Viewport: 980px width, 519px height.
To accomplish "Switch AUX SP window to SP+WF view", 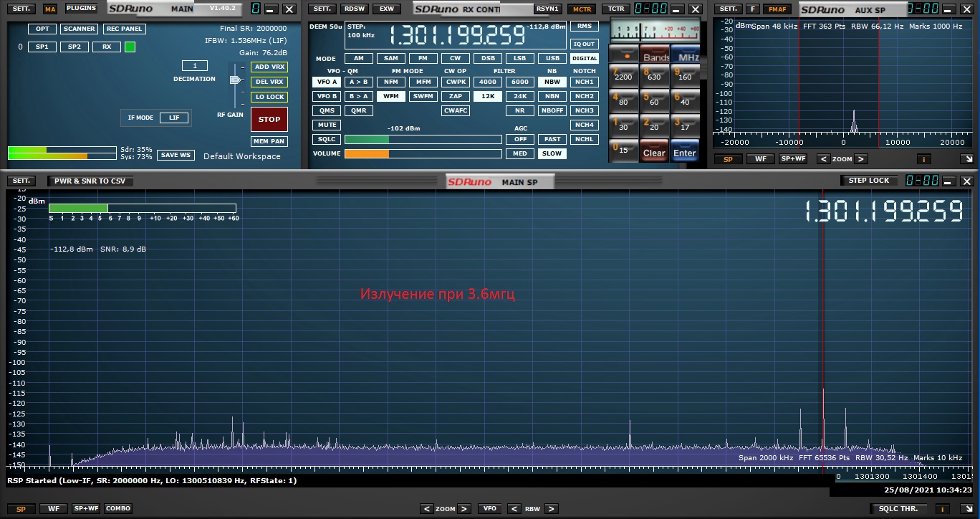I will click(793, 159).
